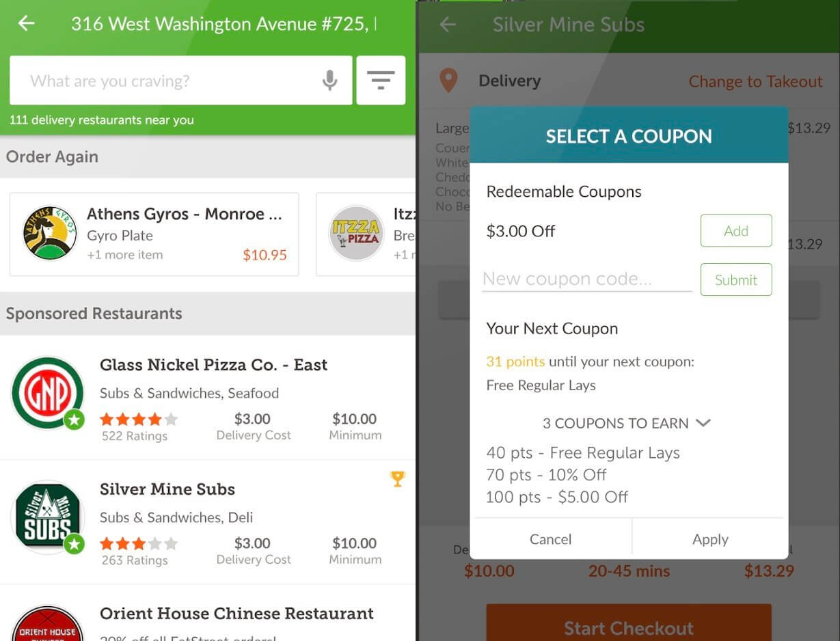Tap the Itzza Pizza logo
The height and width of the screenshot is (641, 840).
tap(355, 234)
